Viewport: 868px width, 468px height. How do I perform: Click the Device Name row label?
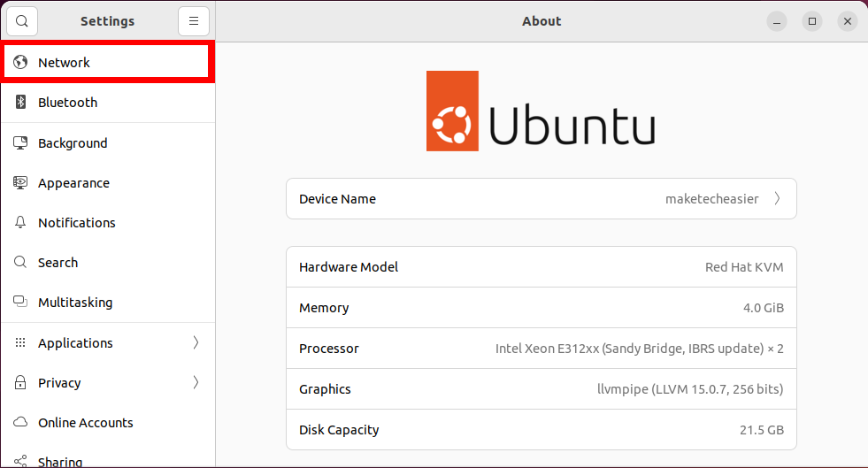337,198
